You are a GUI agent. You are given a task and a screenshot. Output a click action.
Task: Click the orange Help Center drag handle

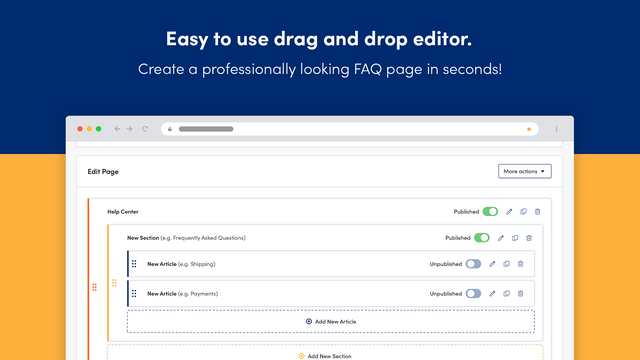(94, 287)
